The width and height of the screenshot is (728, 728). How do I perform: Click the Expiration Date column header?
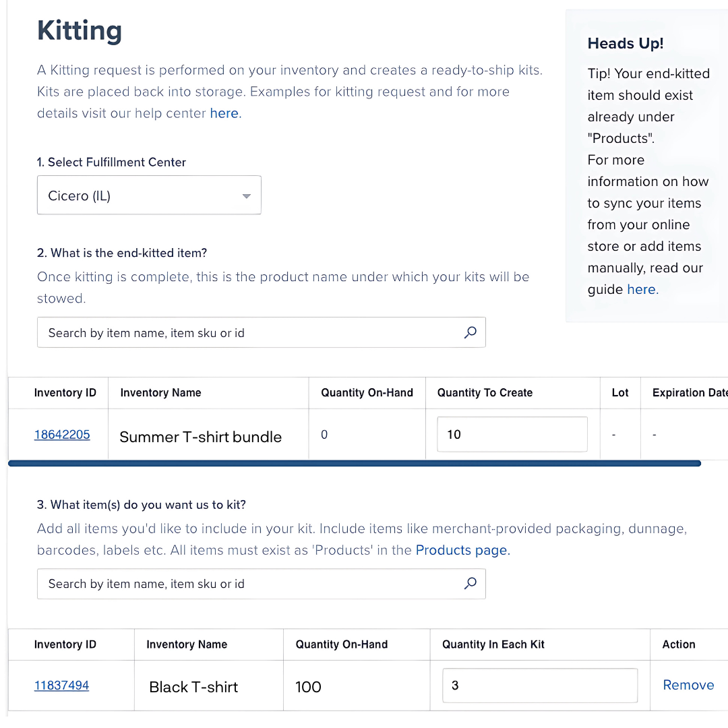tap(689, 393)
